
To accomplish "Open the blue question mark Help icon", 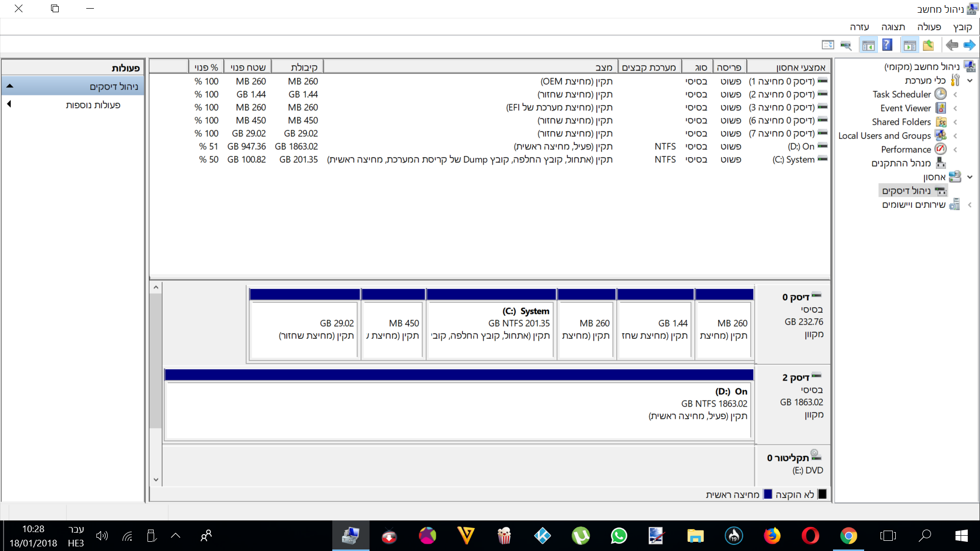I will pos(887,45).
